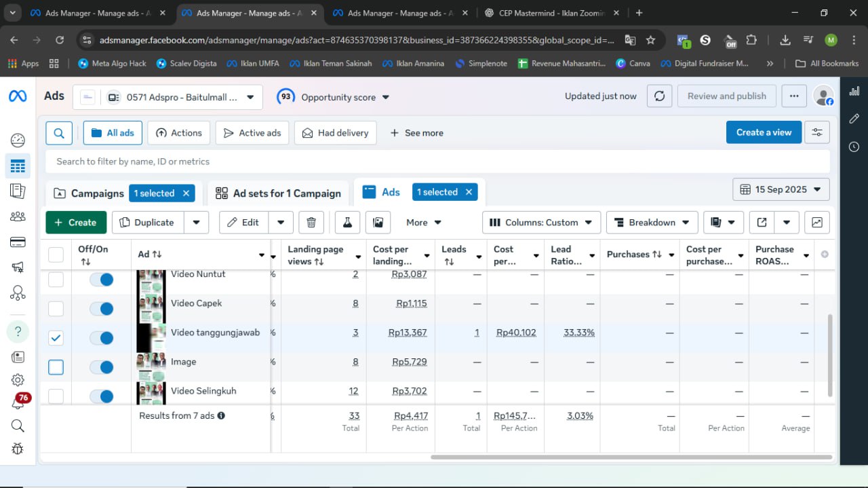Open the 15 Sep 2025 date picker
Screen dimensions: 868x488
(x=781, y=190)
